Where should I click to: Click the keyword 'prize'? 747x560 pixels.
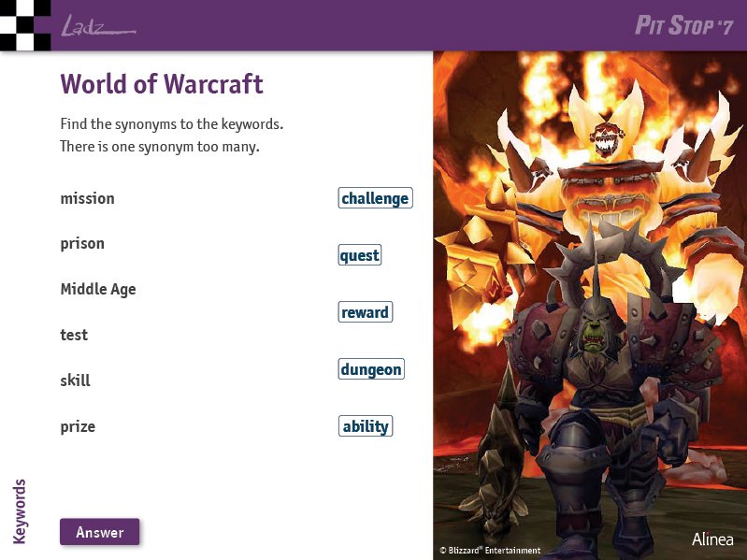(x=78, y=426)
